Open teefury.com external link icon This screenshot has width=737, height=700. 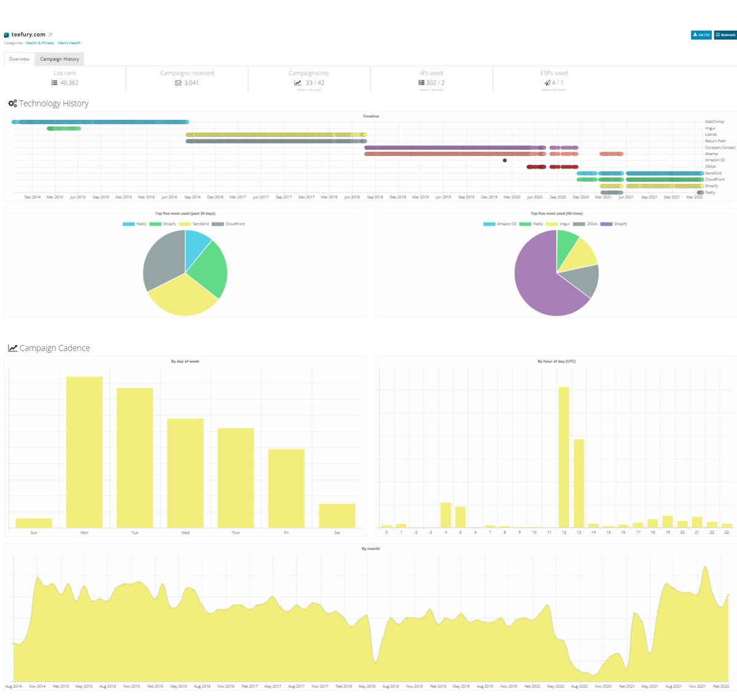tap(50, 35)
